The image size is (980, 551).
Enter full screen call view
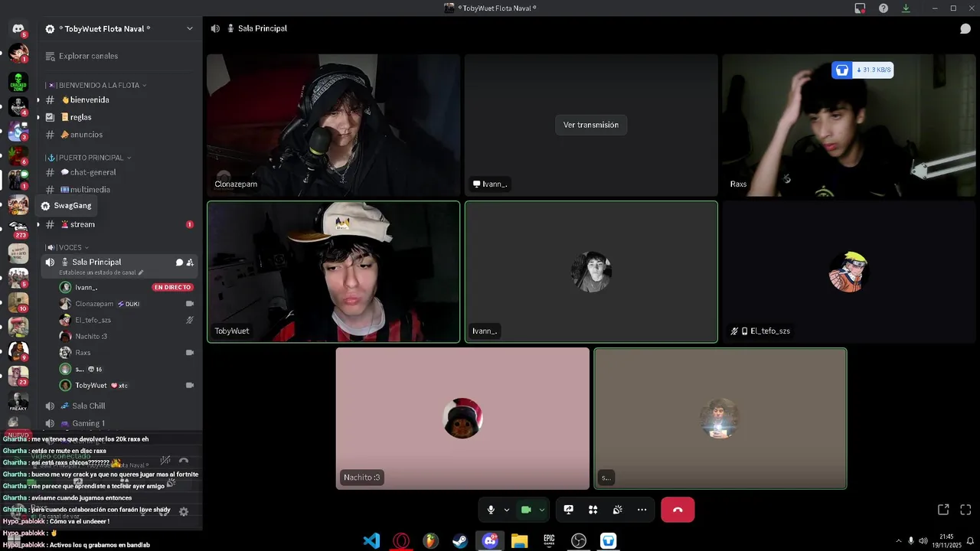[965, 510]
